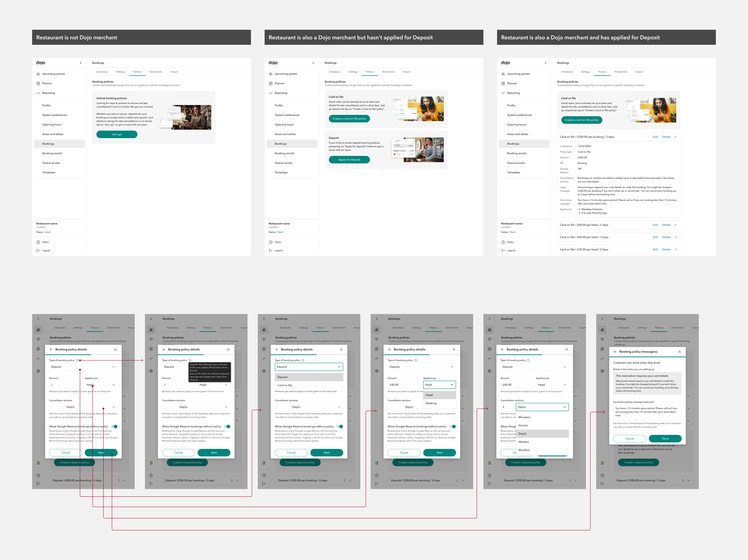748x560 pixels.
Task: Close the Booking policy message(s) dialog
Action: [679, 351]
